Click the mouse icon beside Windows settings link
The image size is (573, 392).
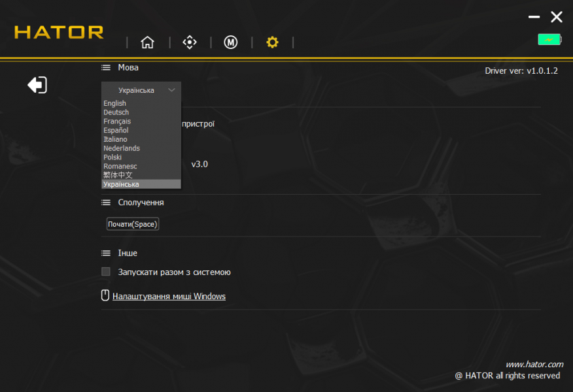click(x=105, y=296)
